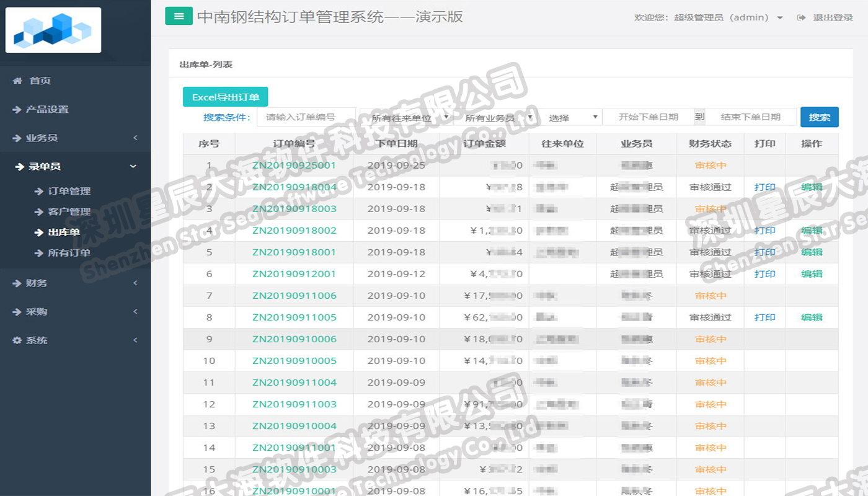
Task: Click 审核中 status for ZN20190925001
Action: tap(711, 166)
